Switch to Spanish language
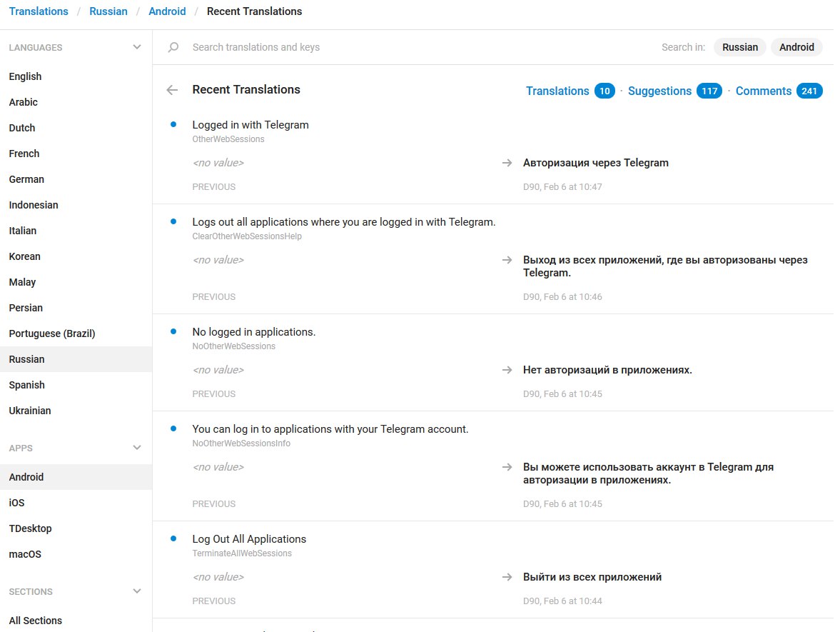The image size is (840, 632). pyautogui.click(x=76, y=385)
